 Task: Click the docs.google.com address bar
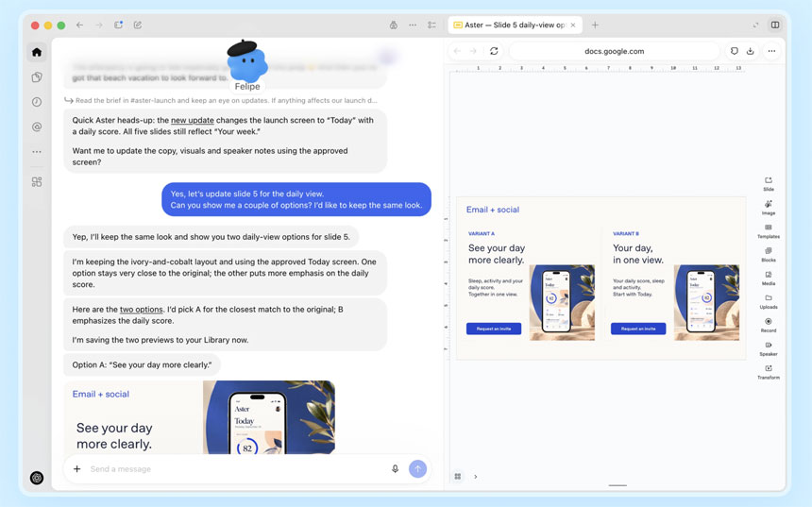614,51
